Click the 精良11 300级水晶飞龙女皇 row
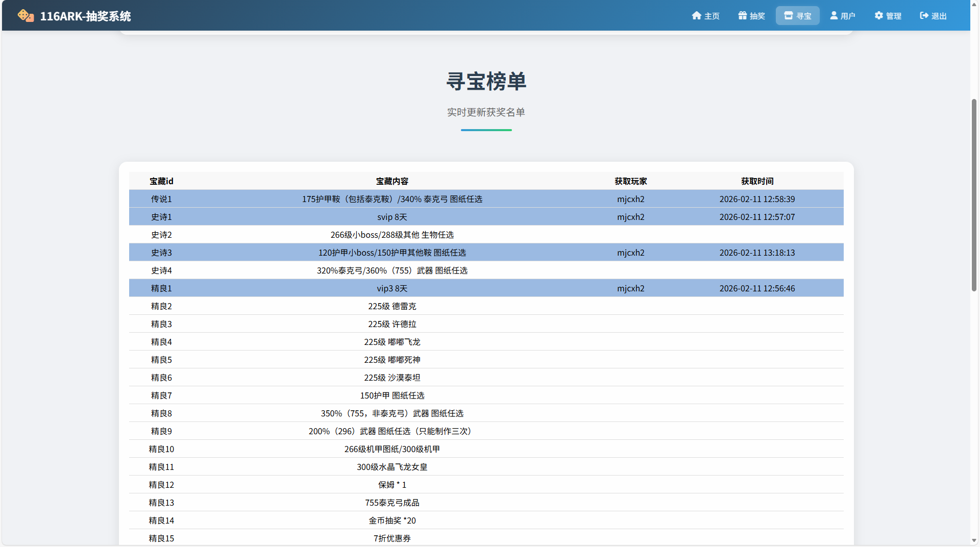Viewport: 980px width, 547px height. click(x=392, y=467)
